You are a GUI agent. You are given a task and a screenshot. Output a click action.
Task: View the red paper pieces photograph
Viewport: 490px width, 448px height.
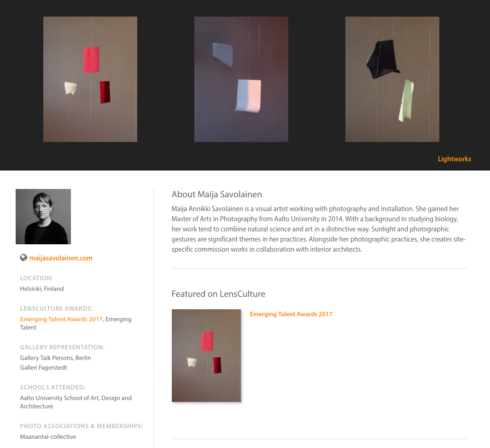pos(90,79)
